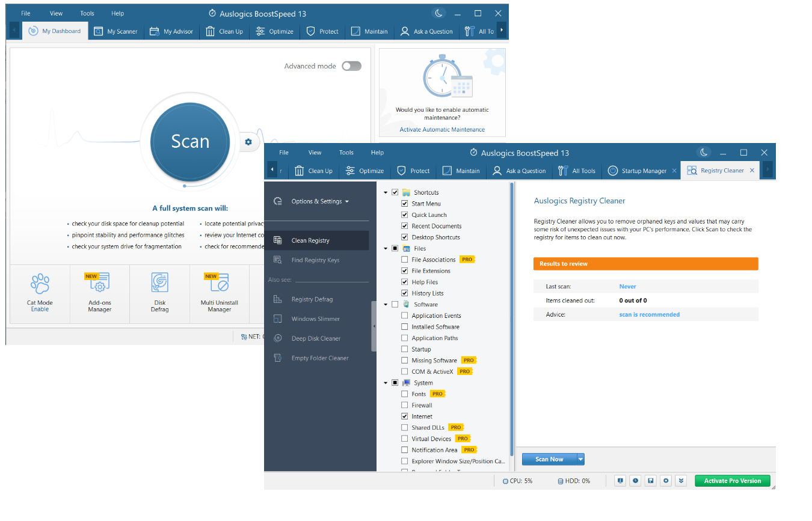Open Tools menu in front BoostSpeed window
Image resolution: width=812 pixels, height=521 pixels.
(x=346, y=153)
